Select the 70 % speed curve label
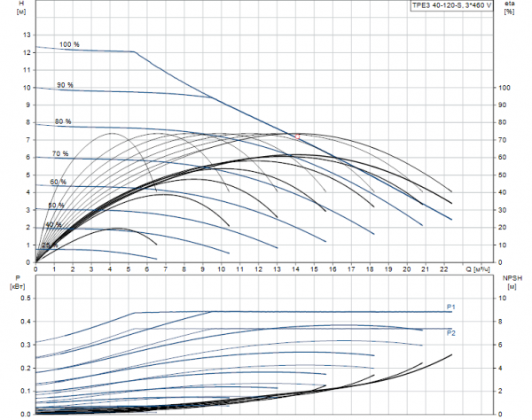532x420 pixels. point(60,153)
